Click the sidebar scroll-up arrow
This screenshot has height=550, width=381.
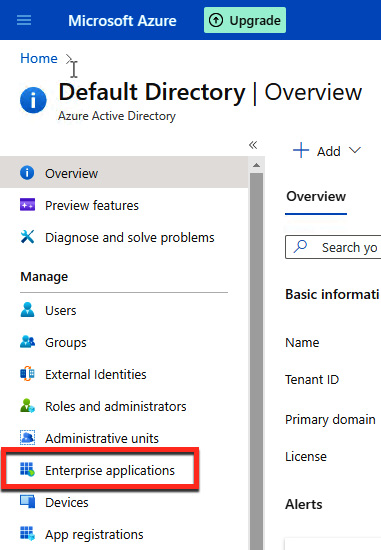[x=256, y=165]
